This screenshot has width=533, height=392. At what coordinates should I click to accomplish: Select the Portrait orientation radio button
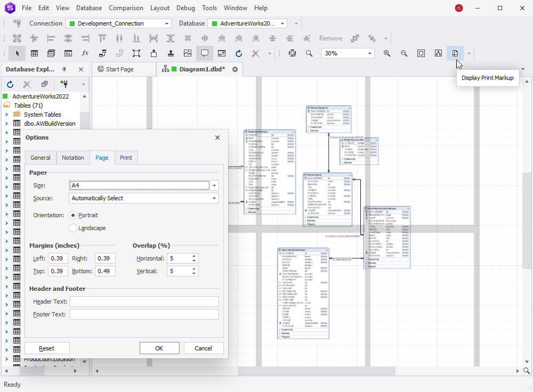click(x=72, y=216)
